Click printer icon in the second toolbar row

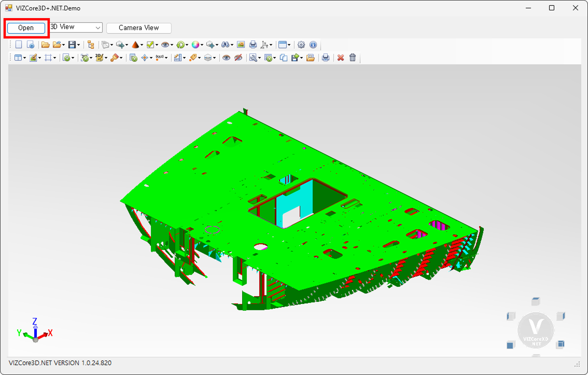326,58
